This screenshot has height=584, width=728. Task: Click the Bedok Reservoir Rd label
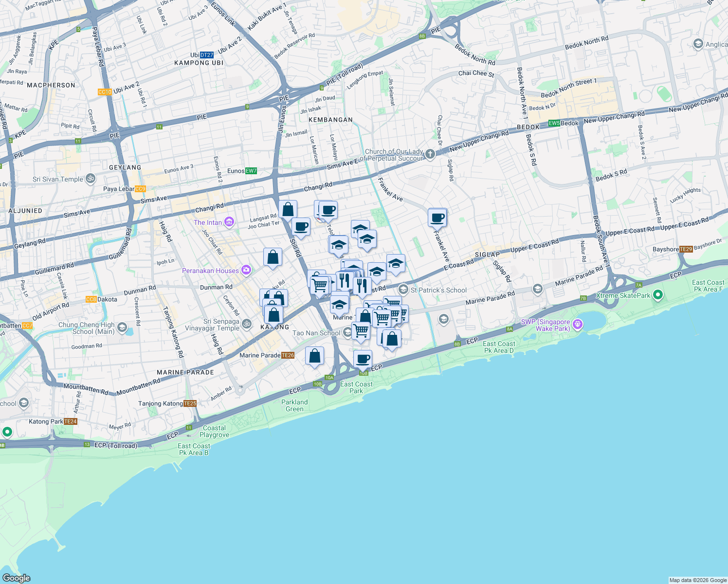(x=294, y=46)
